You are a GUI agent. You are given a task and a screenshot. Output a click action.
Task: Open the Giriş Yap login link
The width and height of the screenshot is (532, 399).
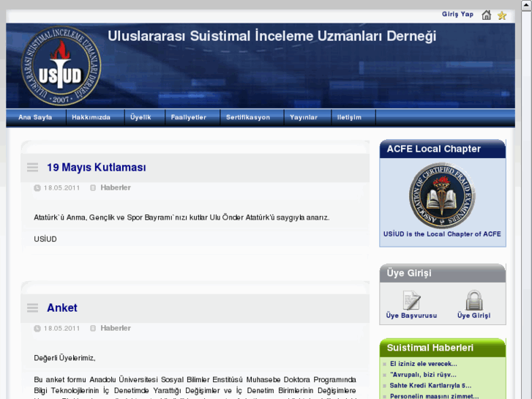tap(457, 14)
